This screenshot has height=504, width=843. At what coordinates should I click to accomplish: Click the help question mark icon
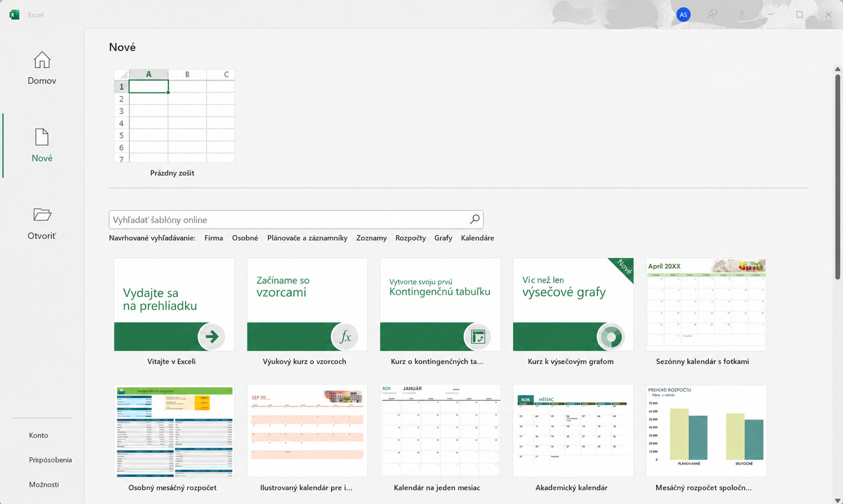(x=741, y=15)
